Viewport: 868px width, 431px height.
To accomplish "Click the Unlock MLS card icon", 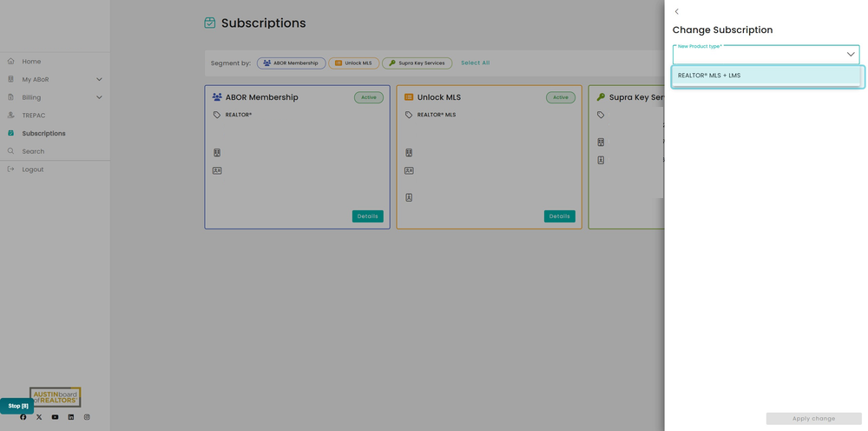I will [x=409, y=97].
